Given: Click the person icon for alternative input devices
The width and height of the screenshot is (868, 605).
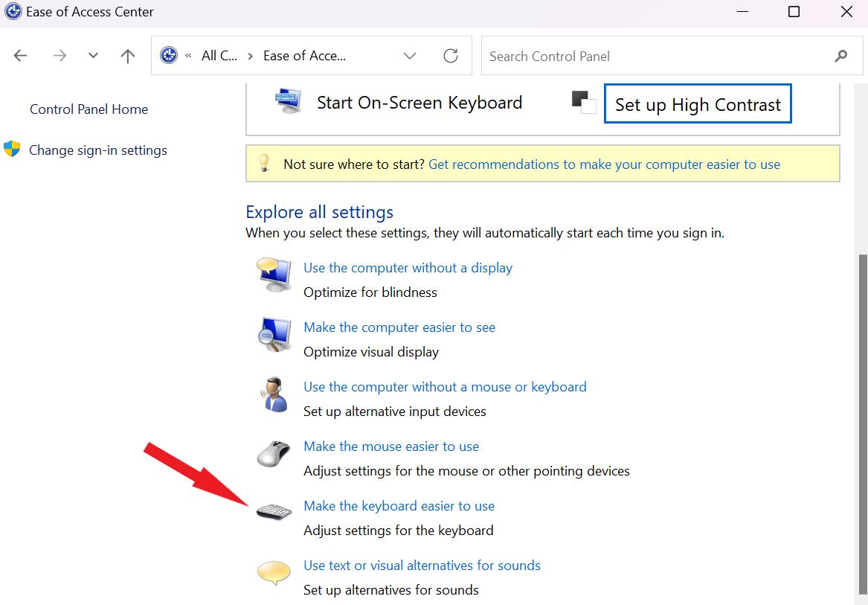Looking at the screenshot, I should coord(274,396).
